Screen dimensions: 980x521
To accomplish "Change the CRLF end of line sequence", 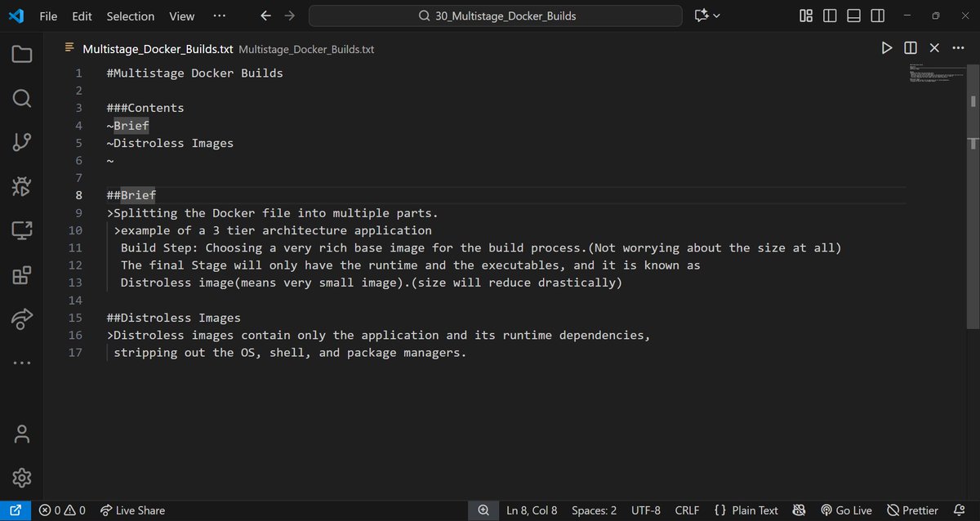I will click(687, 510).
